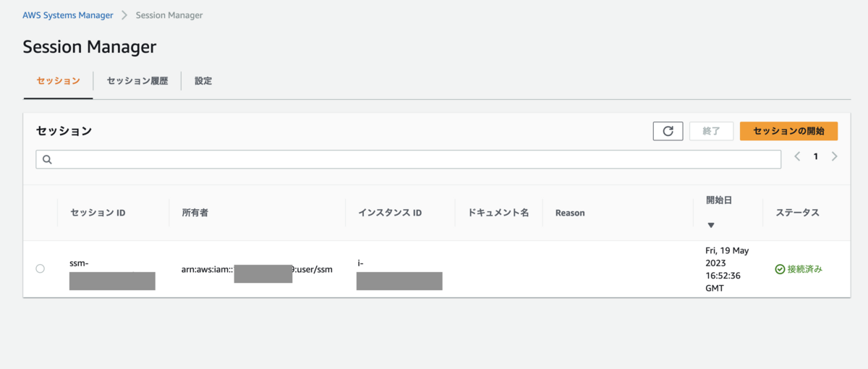Click the arn:aws:iam owner cell

(257, 271)
